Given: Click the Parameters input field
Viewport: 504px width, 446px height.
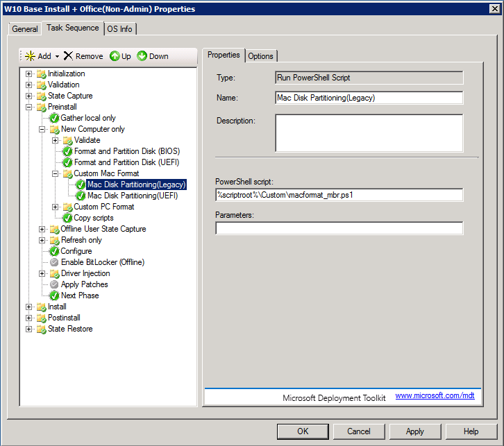Looking at the screenshot, I should (x=339, y=228).
